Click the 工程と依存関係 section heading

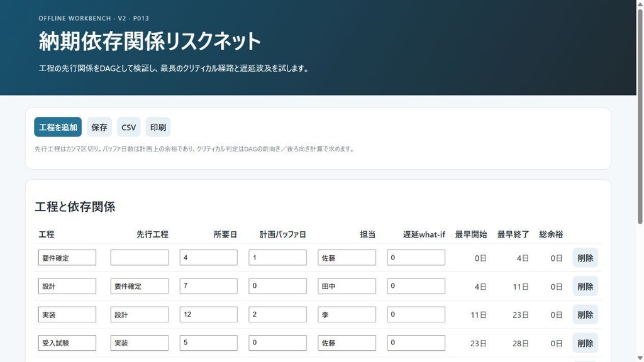tap(75, 206)
